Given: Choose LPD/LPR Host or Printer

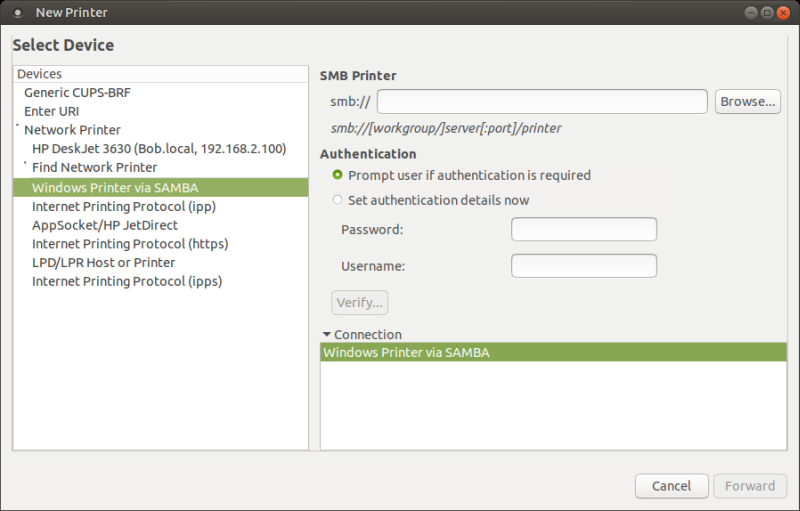Looking at the screenshot, I should click(103, 262).
